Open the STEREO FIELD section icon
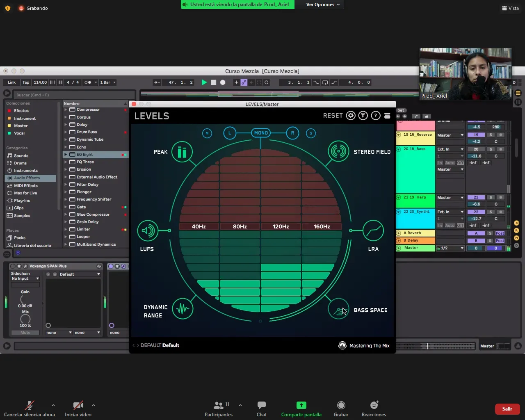 click(338, 151)
